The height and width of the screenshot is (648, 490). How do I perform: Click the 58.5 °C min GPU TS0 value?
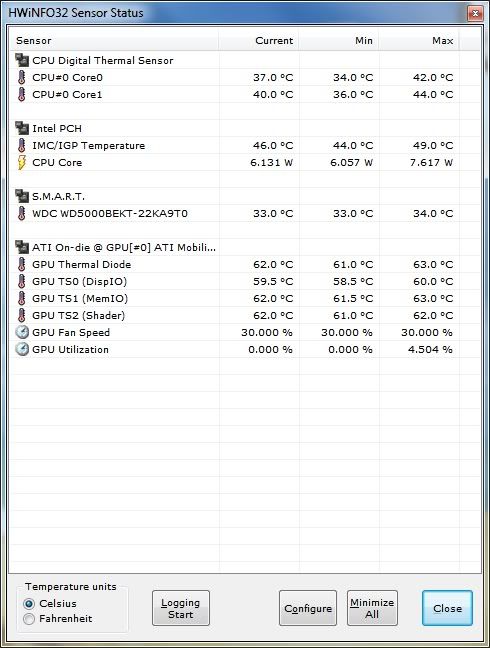pos(353,281)
